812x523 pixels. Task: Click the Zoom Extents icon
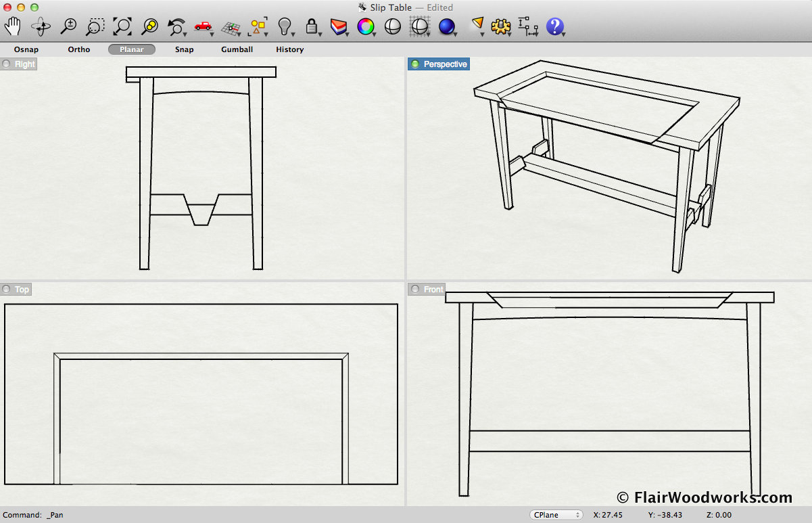pos(122,26)
